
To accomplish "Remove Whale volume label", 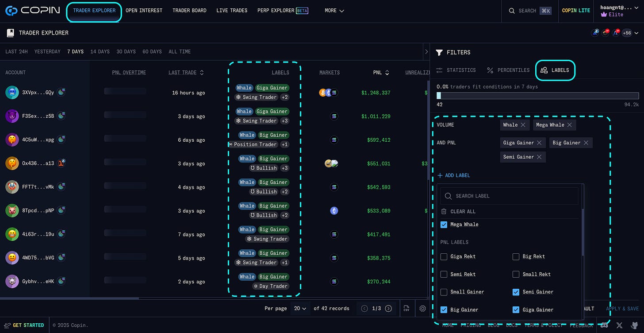I will point(523,125).
